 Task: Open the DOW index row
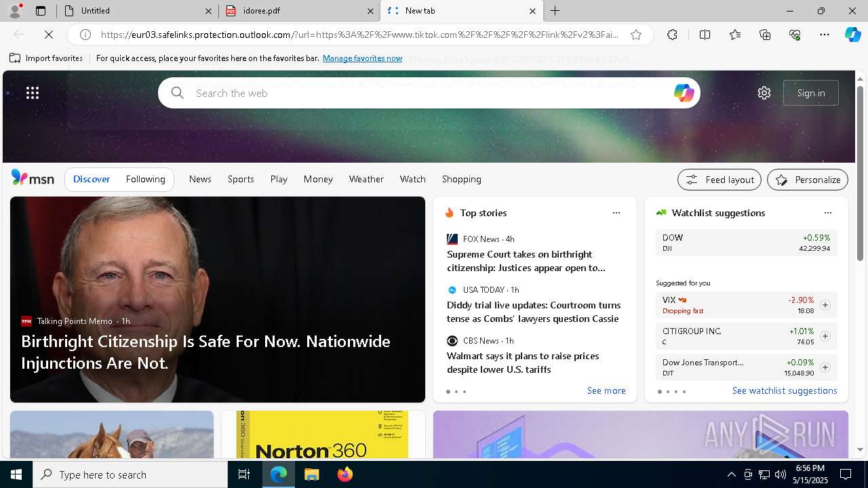click(746, 243)
